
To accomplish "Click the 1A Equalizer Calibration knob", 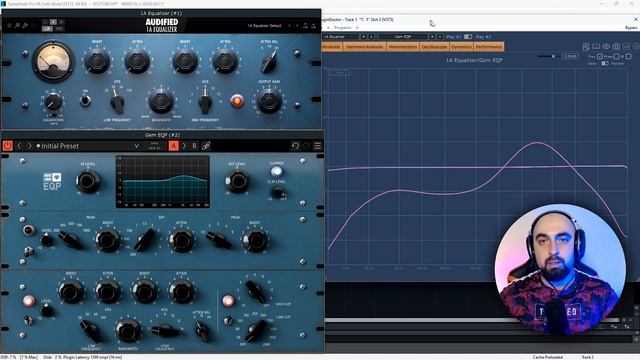I will tap(53, 102).
